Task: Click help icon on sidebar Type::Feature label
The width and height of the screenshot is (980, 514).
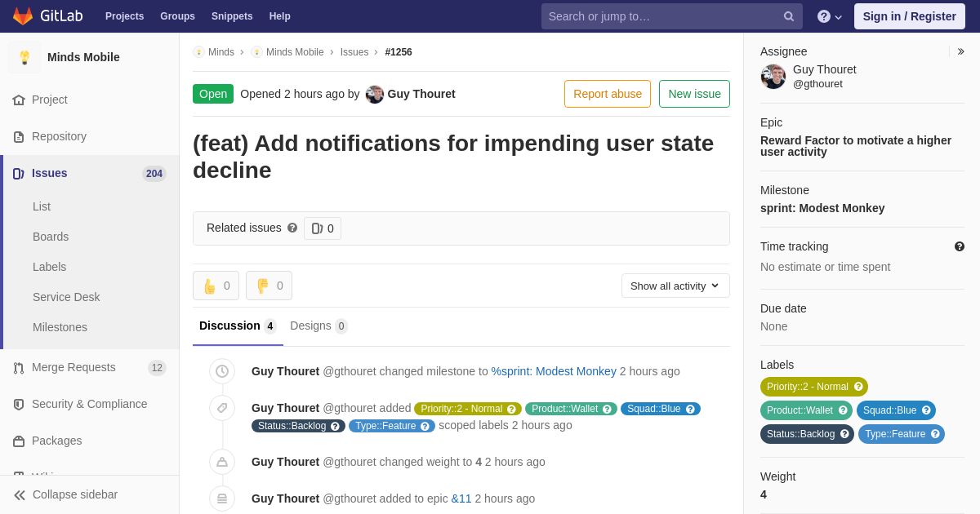Action: pyautogui.click(x=935, y=434)
